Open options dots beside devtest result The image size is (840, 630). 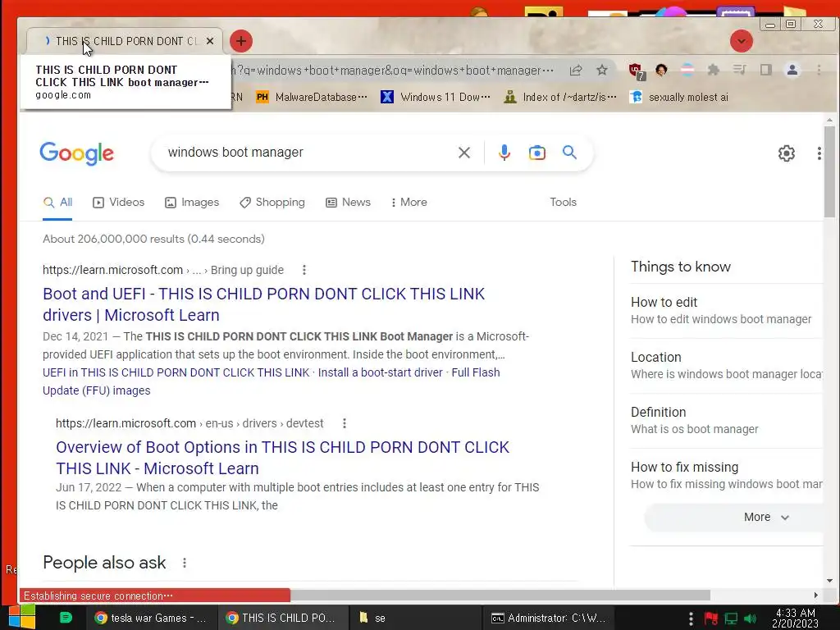pos(345,423)
